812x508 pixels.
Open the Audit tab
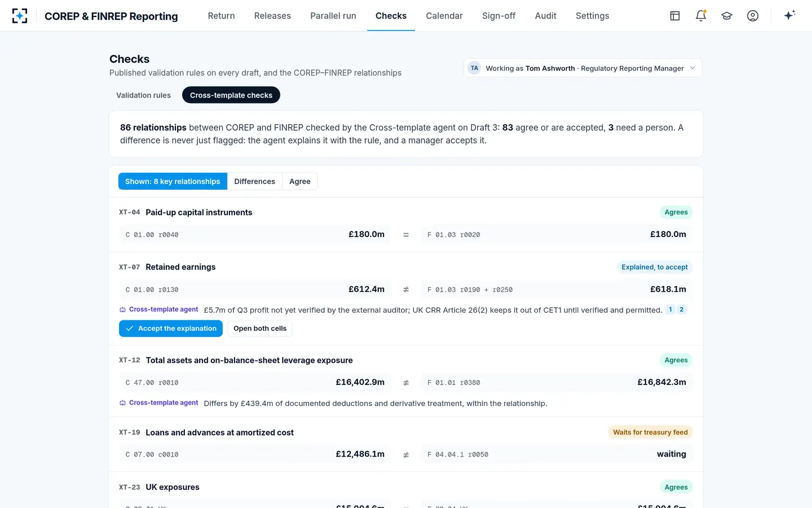tap(545, 16)
